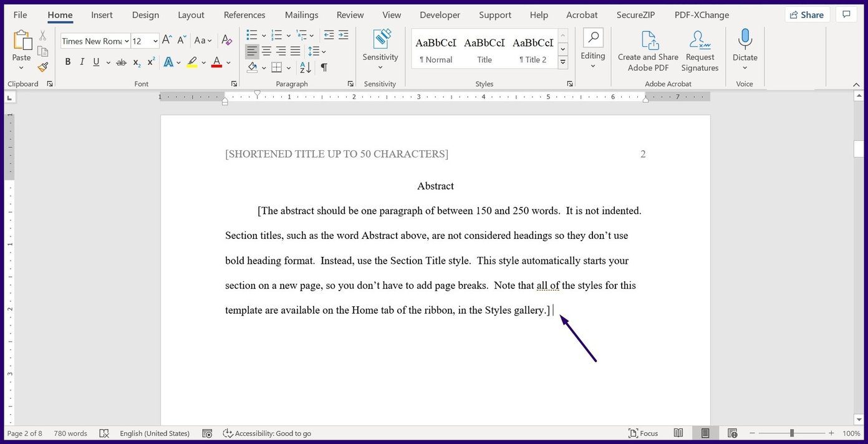This screenshot has width=868, height=444.
Task: Click the text highlight color button
Action: [192, 62]
